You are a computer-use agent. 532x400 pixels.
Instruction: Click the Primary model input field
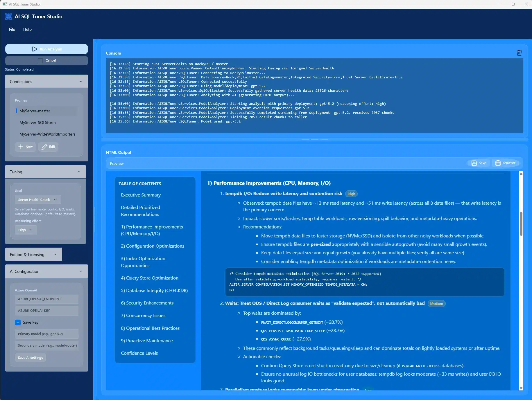(46, 334)
